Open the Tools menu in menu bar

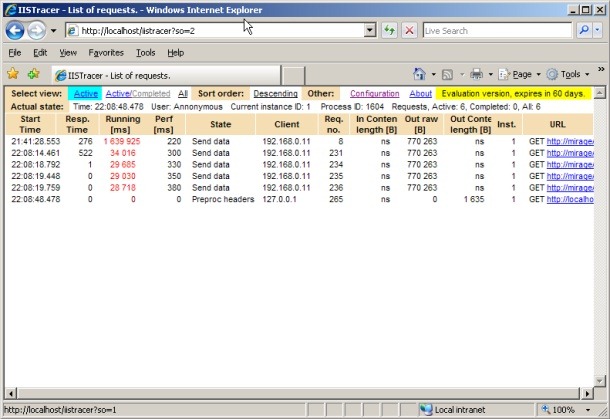tap(145, 53)
